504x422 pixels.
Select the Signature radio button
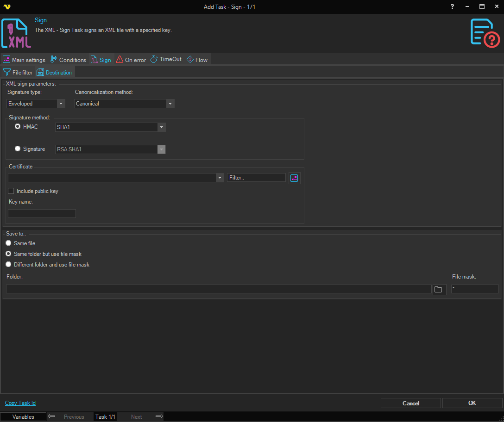[18, 149]
